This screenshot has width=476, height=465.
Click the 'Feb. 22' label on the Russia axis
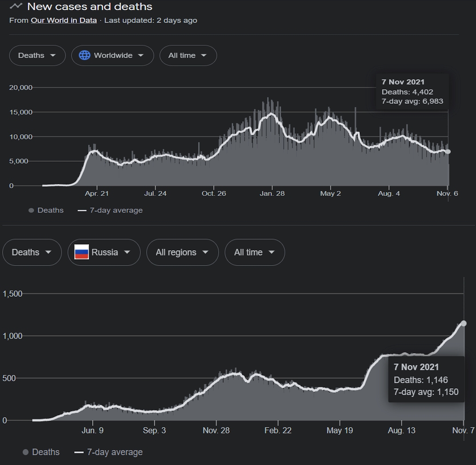pos(278,430)
